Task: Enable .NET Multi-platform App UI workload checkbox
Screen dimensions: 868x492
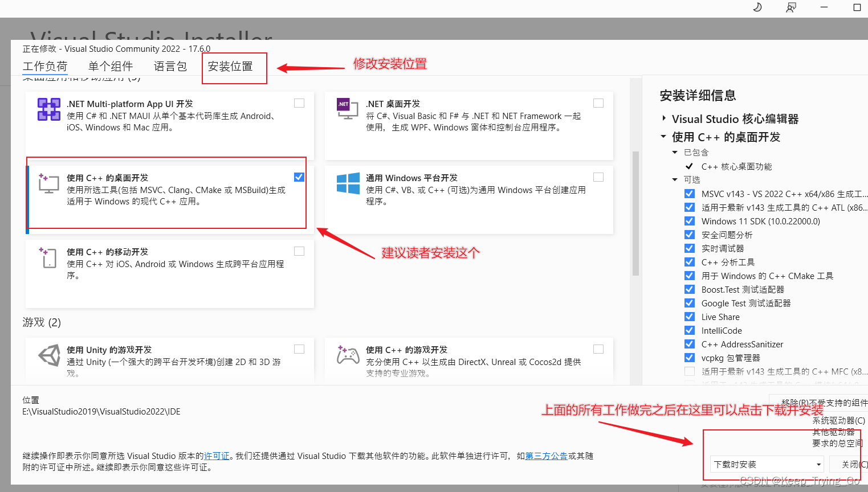Action: [x=299, y=103]
